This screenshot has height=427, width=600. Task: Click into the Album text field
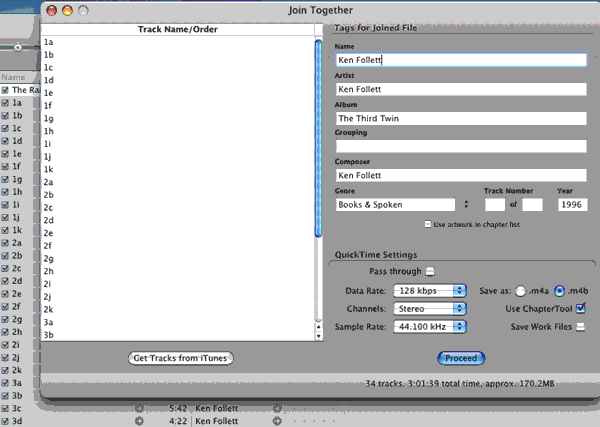[x=460, y=118]
